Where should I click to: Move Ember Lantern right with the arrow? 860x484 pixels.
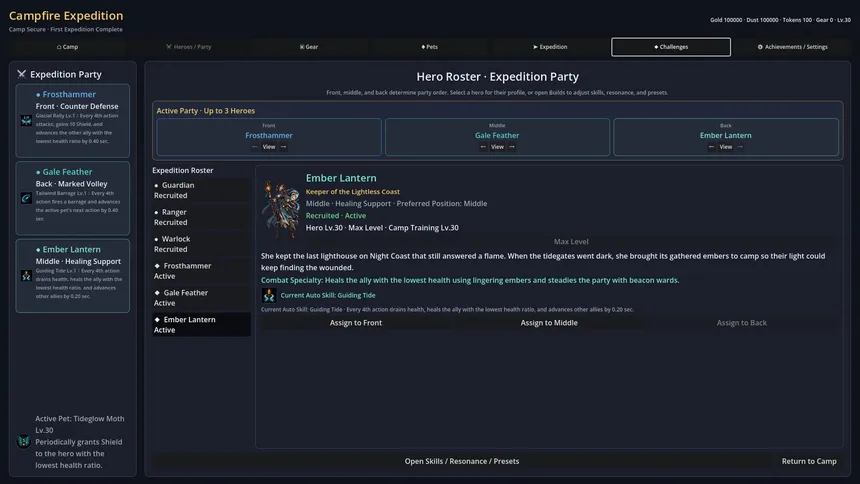click(740, 147)
